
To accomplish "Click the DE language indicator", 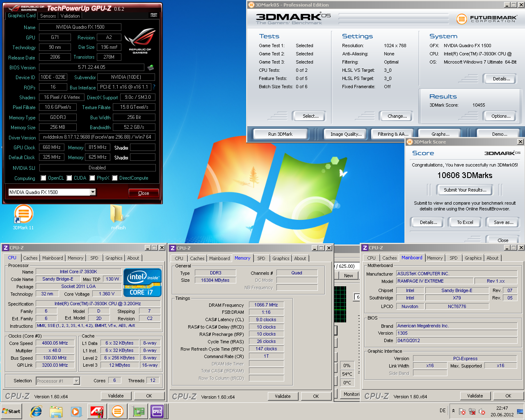I will pyautogui.click(x=443, y=411).
